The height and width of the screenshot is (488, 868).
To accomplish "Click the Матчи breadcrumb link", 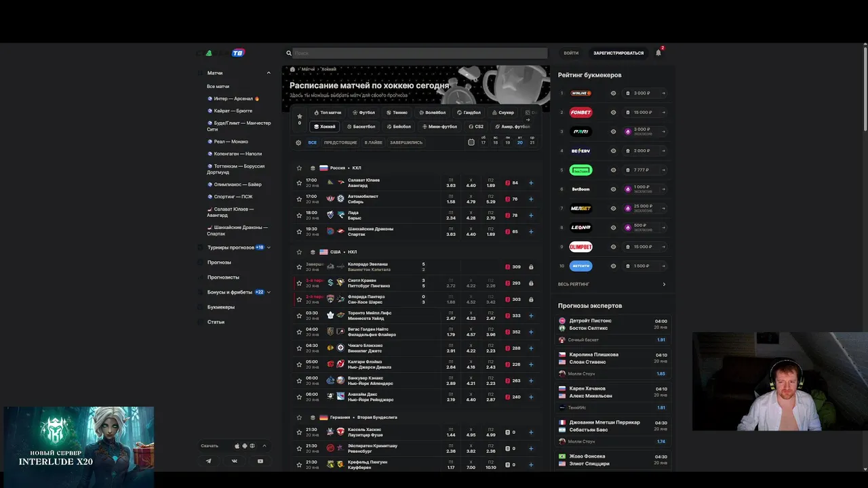I will tap(308, 69).
